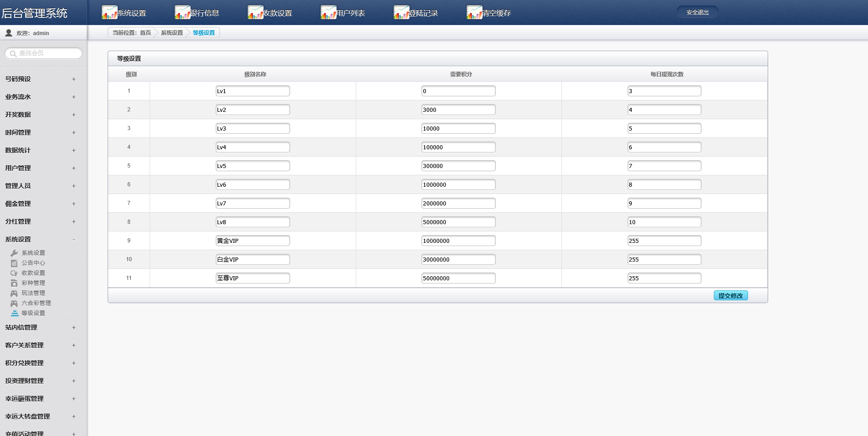This screenshot has width=868, height=436.
Task: Open the 六合彩管理 gamepad icon
Action: (x=14, y=303)
